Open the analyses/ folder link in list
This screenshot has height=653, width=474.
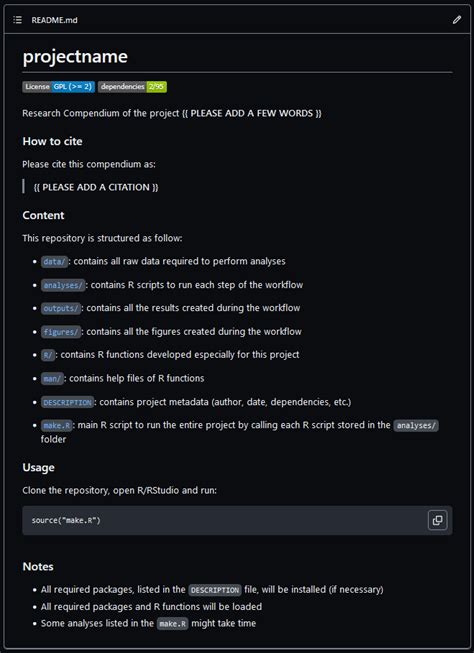coord(63,285)
